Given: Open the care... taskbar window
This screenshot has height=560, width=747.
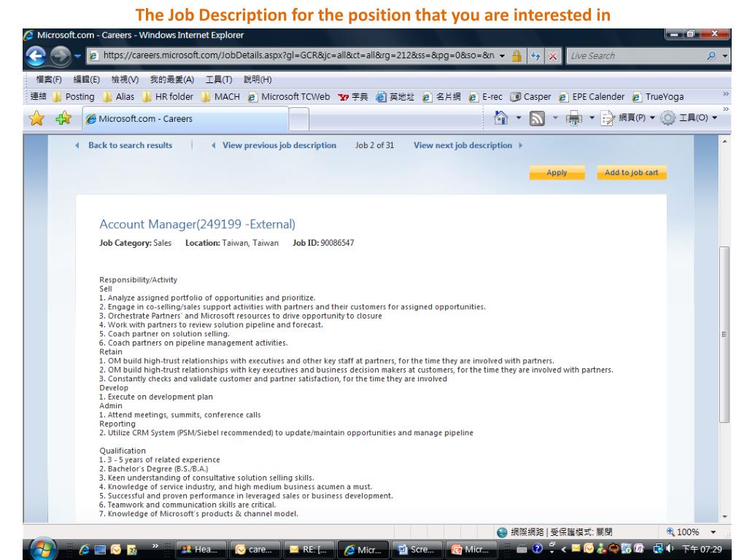Looking at the screenshot, I should tap(255, 550).
